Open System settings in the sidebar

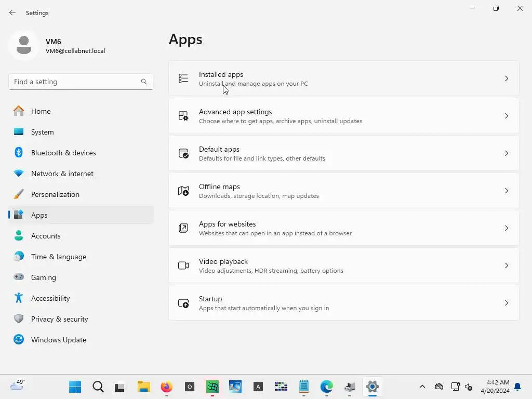click(x=81, y=132)
